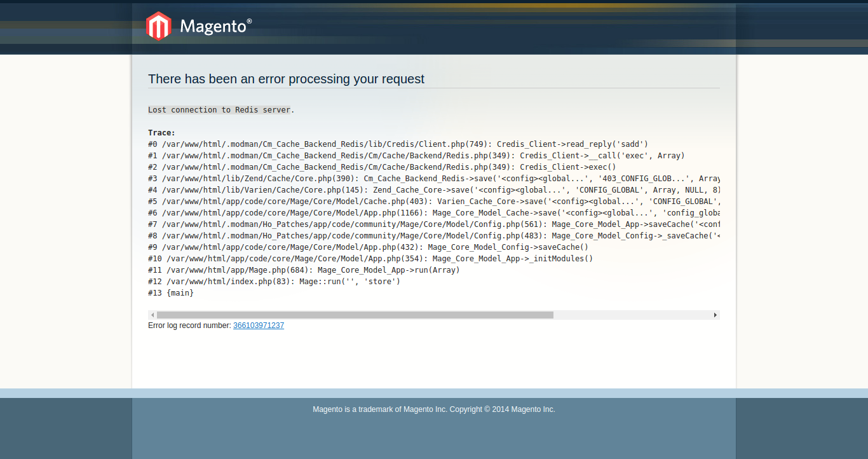Click the horizontal scrollbar thumb
Screen dimensions: 868x459
point(355,315)
